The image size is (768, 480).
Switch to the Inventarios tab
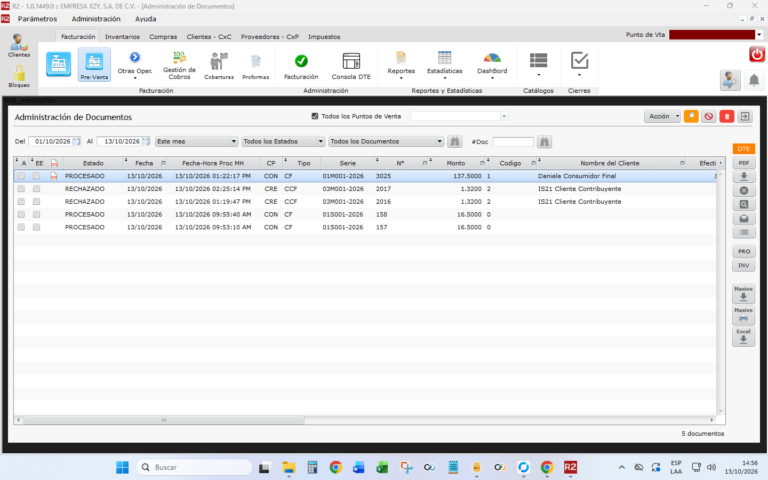point(122,37)
